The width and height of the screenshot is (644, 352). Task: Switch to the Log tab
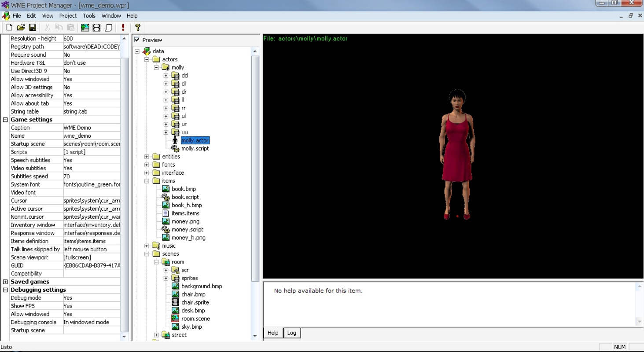(291, 333)
